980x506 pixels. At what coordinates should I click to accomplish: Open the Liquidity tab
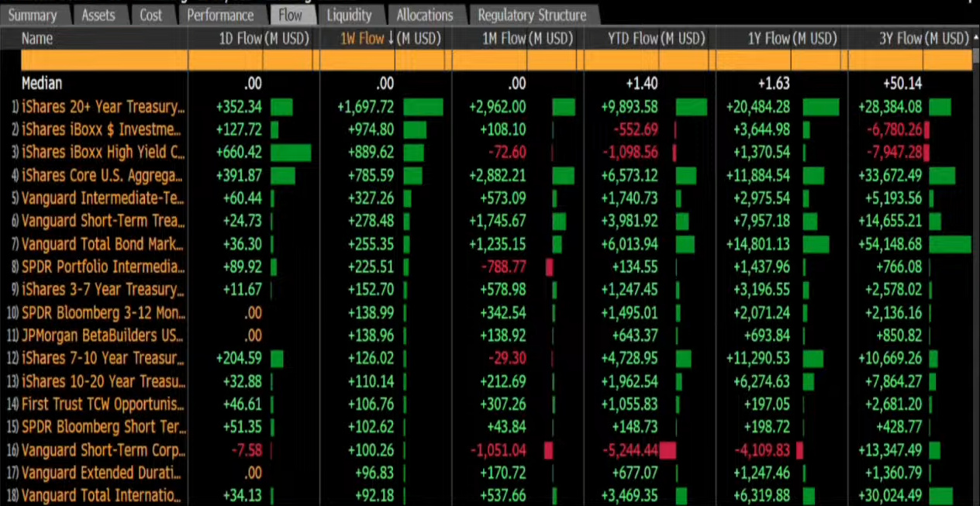(x=349, y=15)
